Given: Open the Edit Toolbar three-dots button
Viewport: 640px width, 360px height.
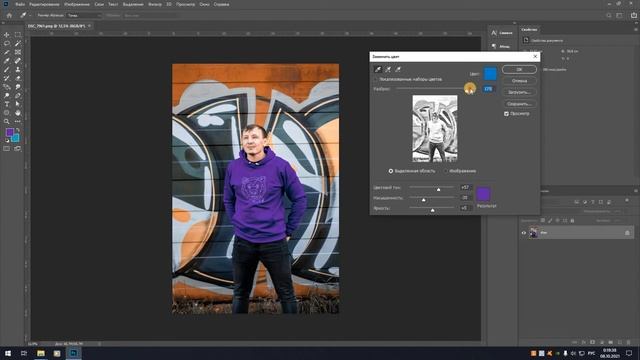Looking at the screenshot, I should [18, 122].
